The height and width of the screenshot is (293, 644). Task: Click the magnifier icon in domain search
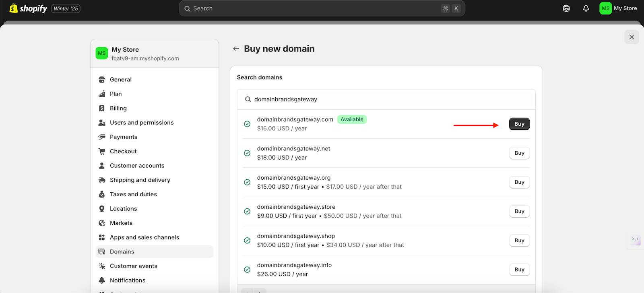pyautogui.click(x=248, y=100)
